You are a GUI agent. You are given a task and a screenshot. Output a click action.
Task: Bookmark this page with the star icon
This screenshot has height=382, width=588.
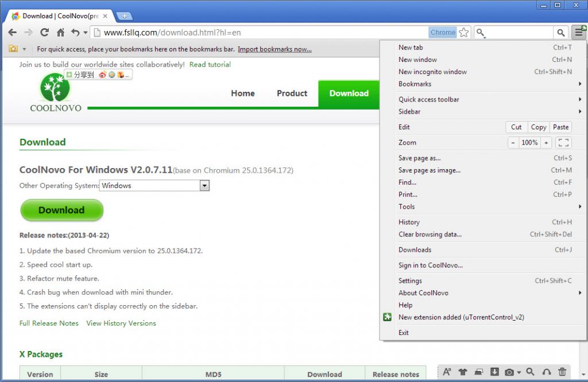point(464,33)
